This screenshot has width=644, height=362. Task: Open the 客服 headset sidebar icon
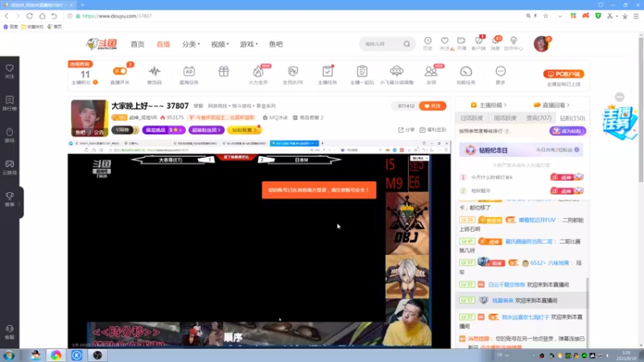10,332
